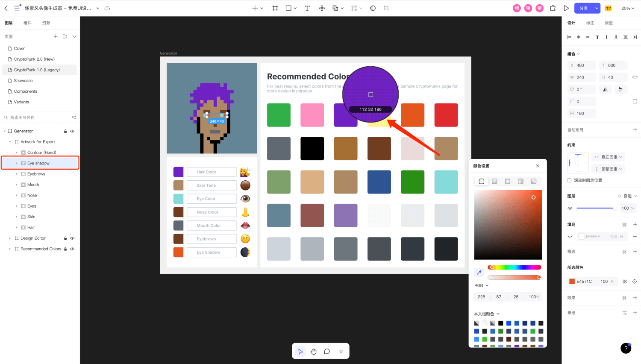Toggle lock on Design Editor layer
This screenshot has width=641, height=364.
click(65, 238)
